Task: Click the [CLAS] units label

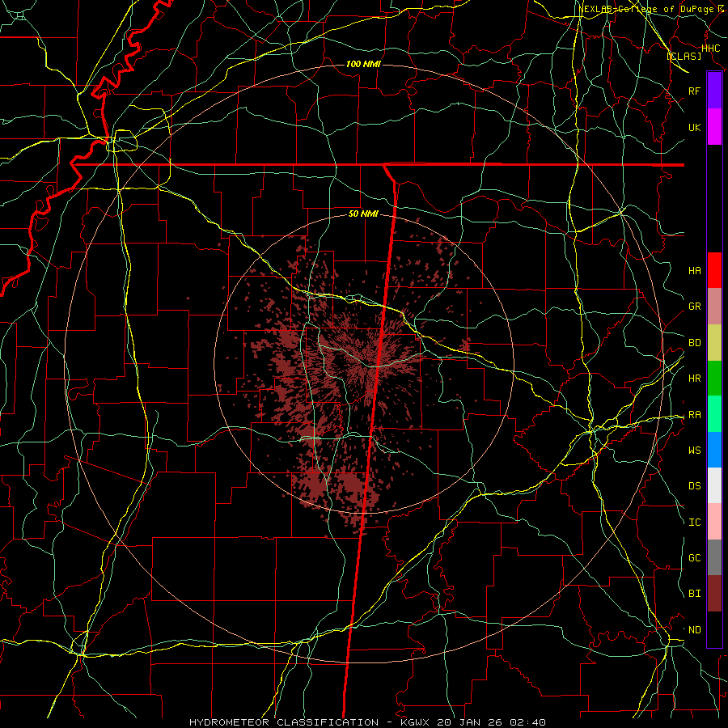Action: [684, 56]
